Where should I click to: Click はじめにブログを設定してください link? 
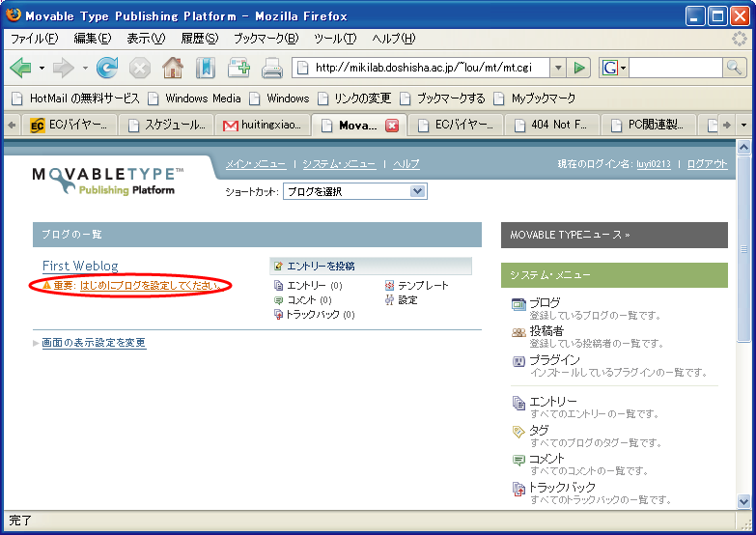pyautogui.click(x=151, y=286)
